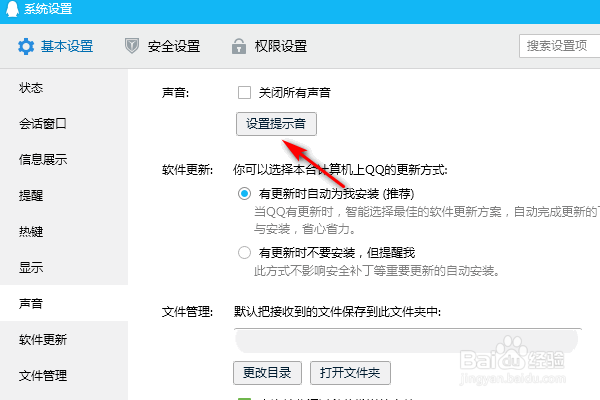The width and height of the screenshot is (600, 400).
Task: Click the QQ penguin icon in title bar
Action: tap(12, 8)
